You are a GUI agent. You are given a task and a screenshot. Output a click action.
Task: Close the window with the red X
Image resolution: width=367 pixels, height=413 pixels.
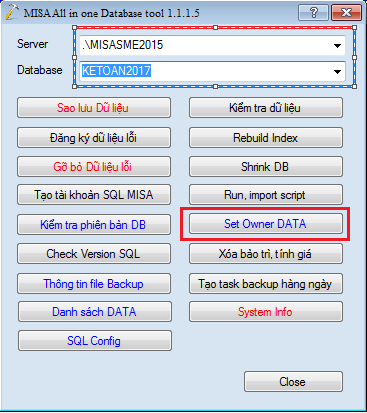point(346,13)
